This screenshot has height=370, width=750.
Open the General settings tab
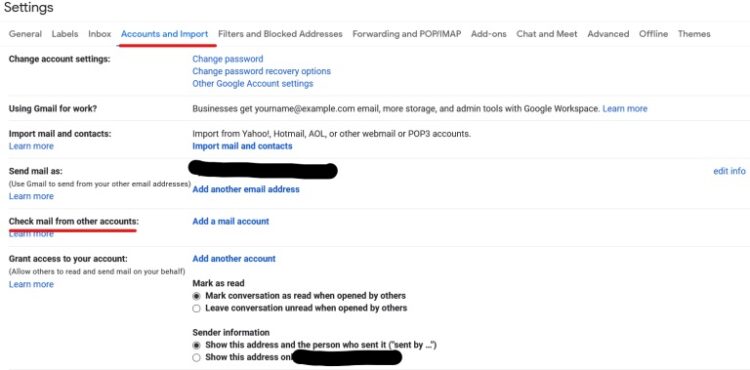click(x=25, y=34)
